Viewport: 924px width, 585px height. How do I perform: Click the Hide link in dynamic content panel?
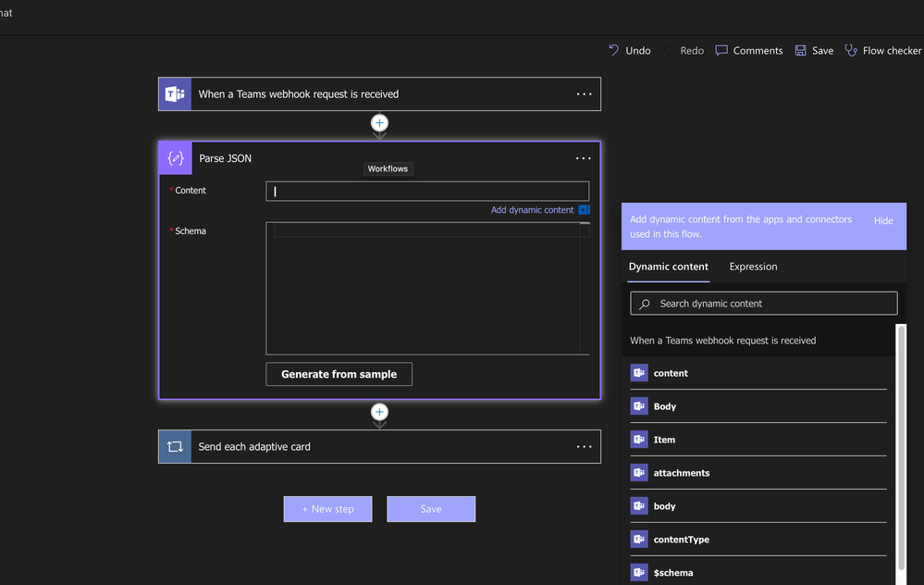pos(882,220)
